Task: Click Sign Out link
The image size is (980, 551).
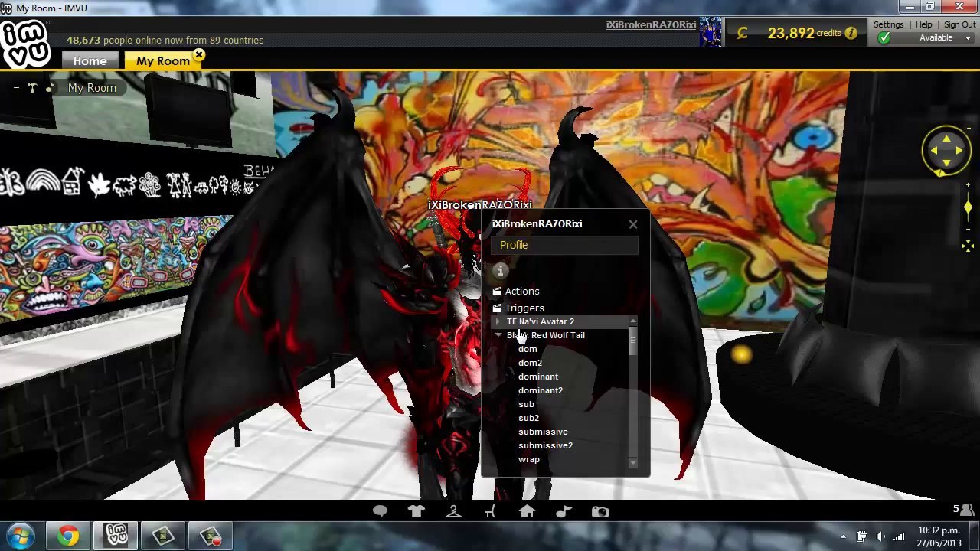Action: [959, 24]
